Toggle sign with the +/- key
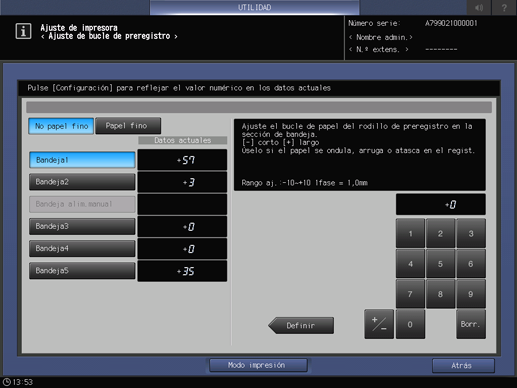517x388 pixels. click(379, 324)
